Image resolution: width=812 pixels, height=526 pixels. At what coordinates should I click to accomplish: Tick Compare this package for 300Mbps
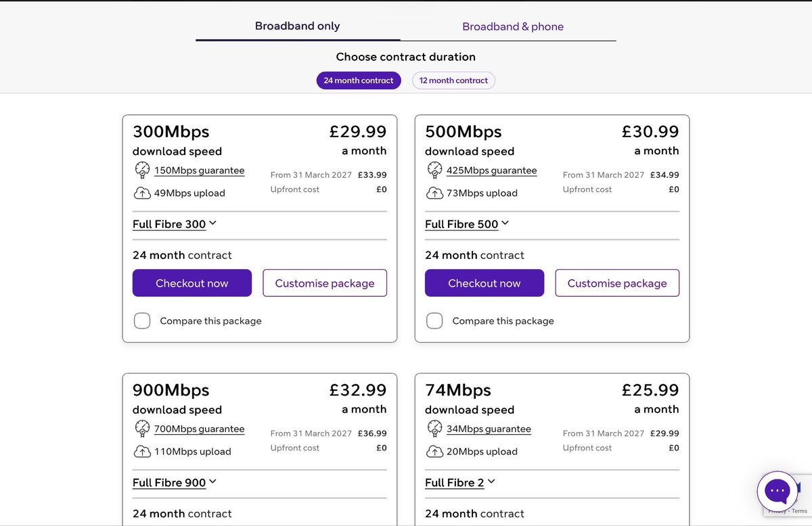click(x=142, y=320)
